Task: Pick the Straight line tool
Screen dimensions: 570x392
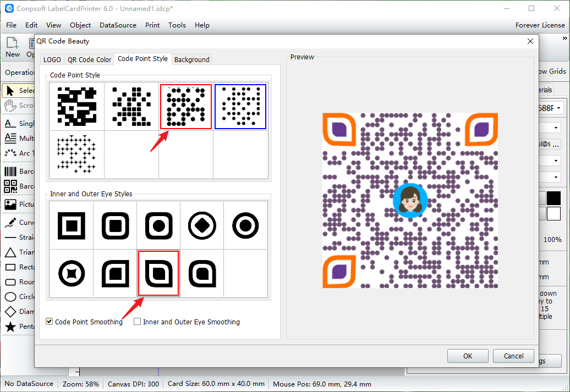Action: point(18,238)
